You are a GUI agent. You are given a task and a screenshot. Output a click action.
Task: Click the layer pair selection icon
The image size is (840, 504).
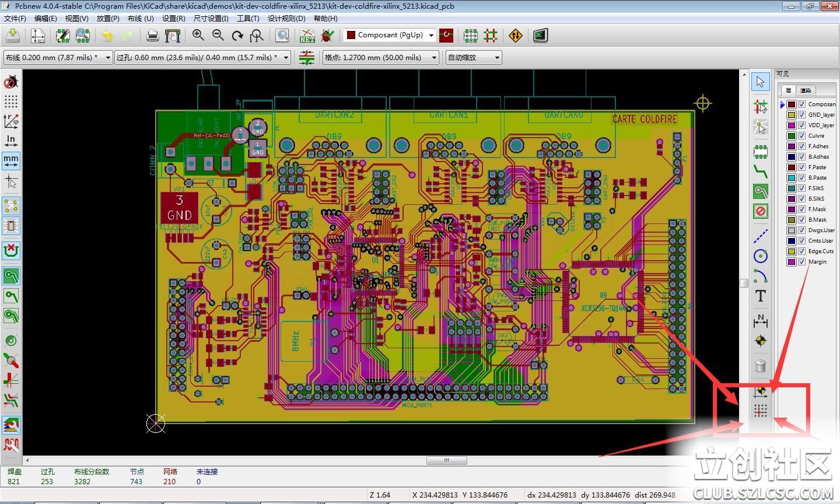(446, 36)
